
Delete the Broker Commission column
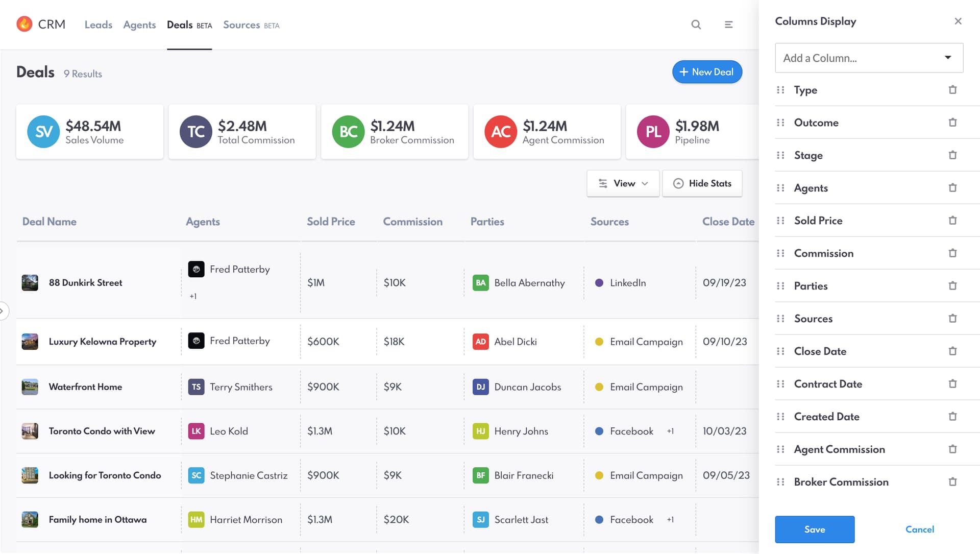pyautogui.click(x=952, y=482)
